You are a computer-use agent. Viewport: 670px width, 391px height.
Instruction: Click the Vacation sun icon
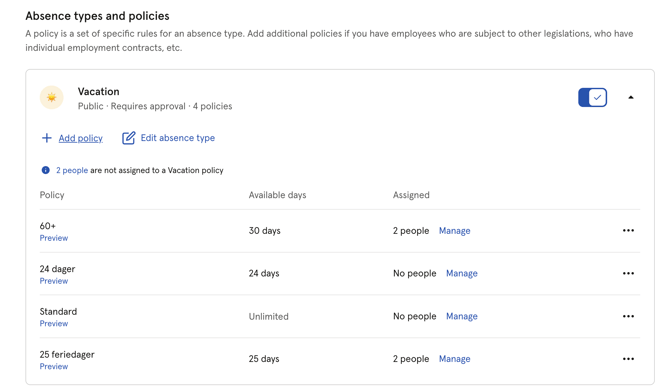(x=51, y=97)
